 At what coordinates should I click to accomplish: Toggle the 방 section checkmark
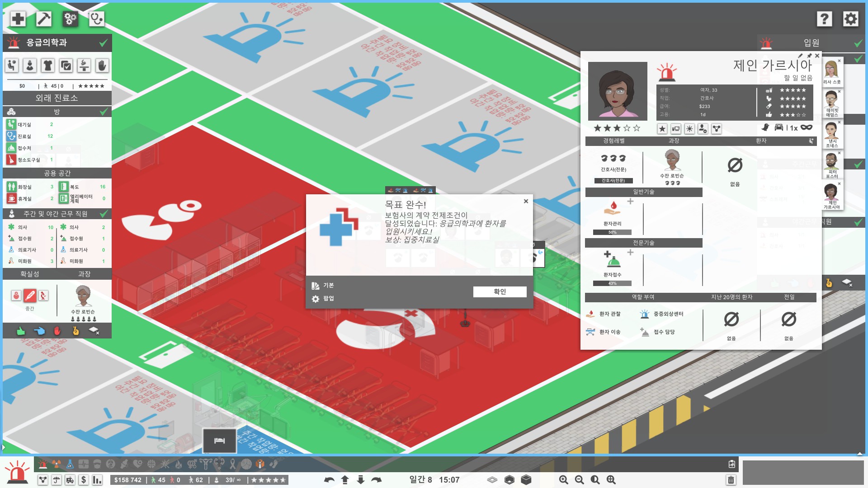104,111
